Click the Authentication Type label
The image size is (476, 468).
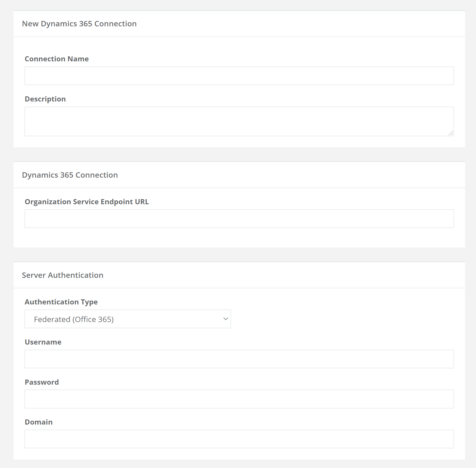point(61,302)
